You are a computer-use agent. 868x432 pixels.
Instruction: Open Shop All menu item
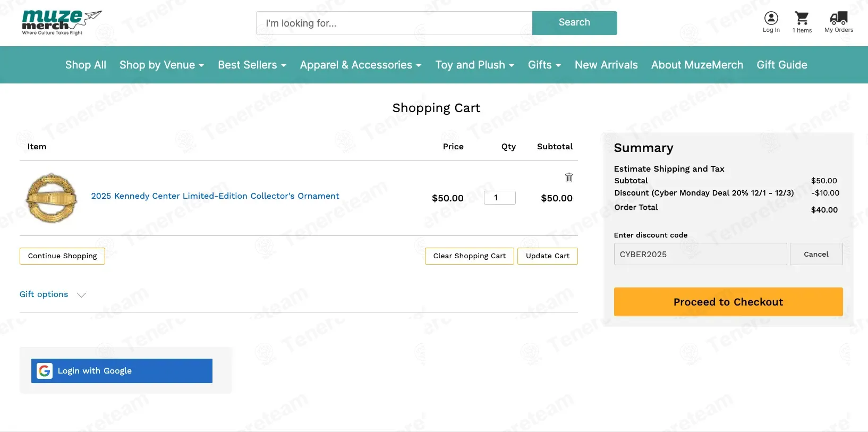[86, 65]
